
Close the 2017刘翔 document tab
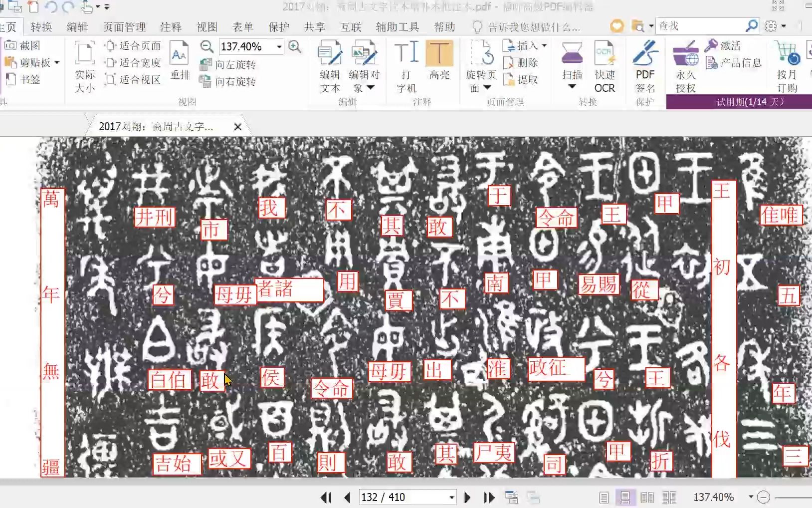click(x=238, y=127)
